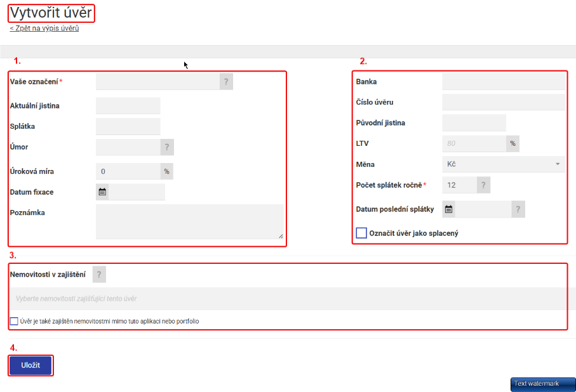Enable checkbox for properties outside this application
This screenshot has width=576, height=392.
tap(14, 321)
